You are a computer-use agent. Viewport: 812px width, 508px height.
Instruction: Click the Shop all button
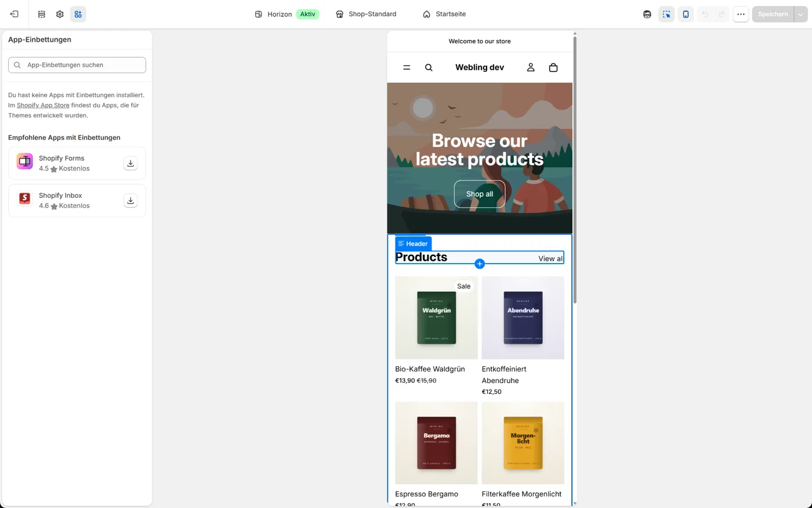pos(480,194)
